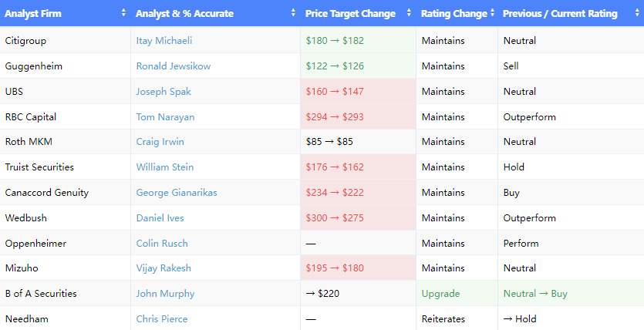Select Chris Pierce analyst link
644x330 pixels.
point(162,319)
